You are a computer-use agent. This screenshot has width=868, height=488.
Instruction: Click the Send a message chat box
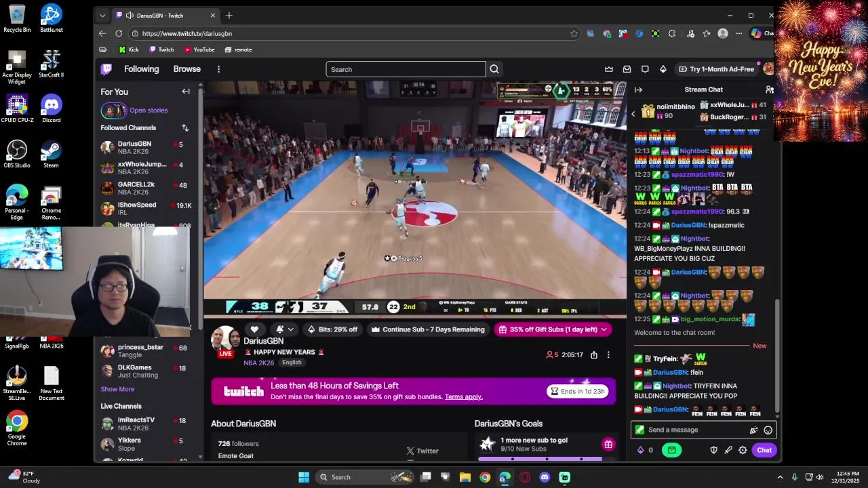[x=703, y=430]
